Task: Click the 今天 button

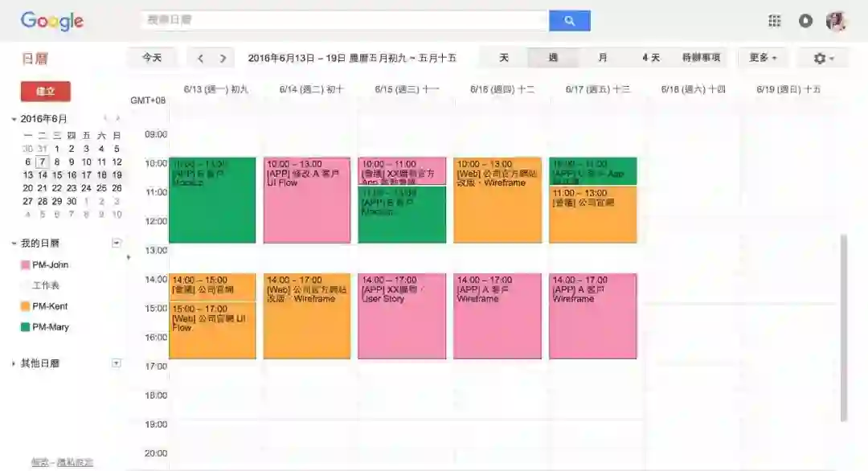Action: 152,58
